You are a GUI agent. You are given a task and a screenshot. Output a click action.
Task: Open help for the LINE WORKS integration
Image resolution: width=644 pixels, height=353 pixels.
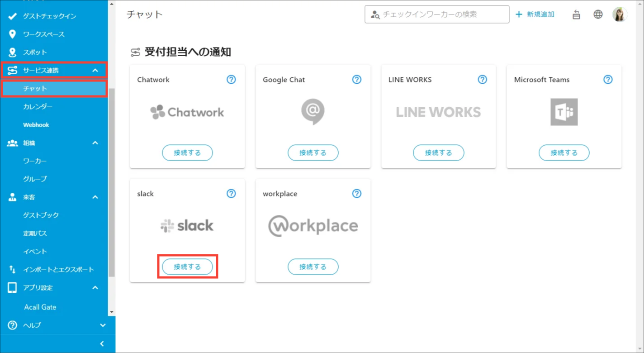(483, 80)
